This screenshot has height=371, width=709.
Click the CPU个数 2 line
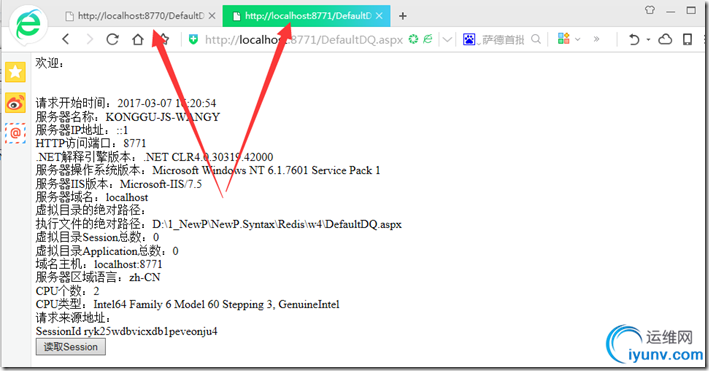(67, 291)
